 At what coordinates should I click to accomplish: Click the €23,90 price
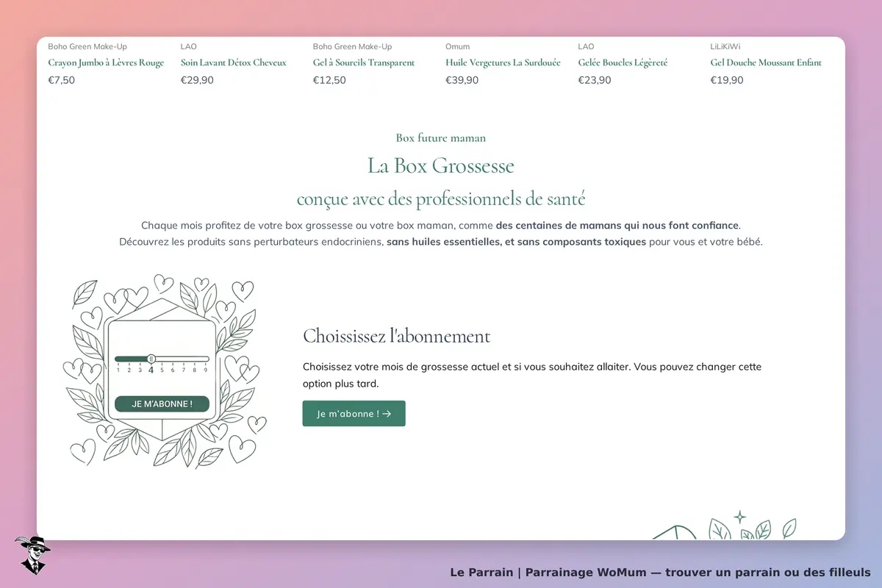[594, 80]
